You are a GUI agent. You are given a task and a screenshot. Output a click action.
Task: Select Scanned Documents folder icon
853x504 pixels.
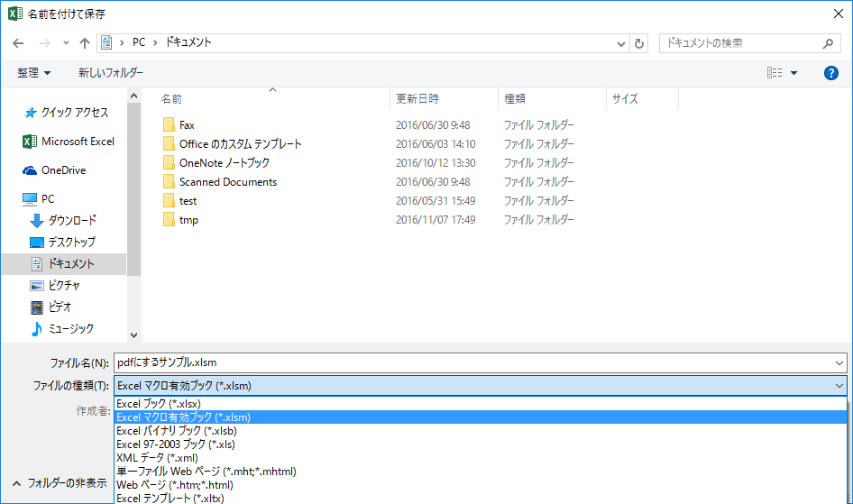169,182
